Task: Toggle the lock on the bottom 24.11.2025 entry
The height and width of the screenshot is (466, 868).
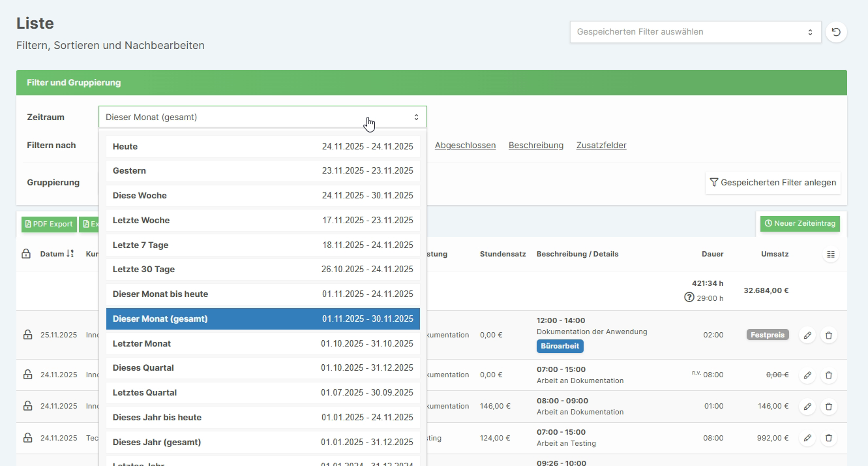Action: click(x=27, y=438)
